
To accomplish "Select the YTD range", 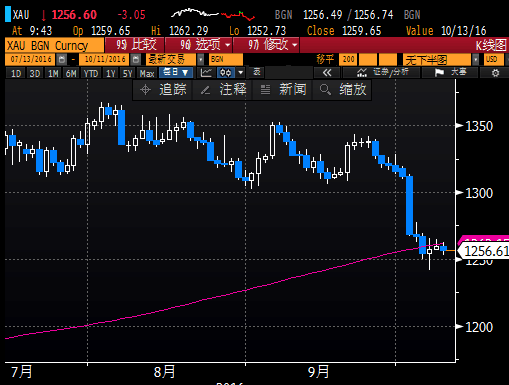I will click(91, 73).
